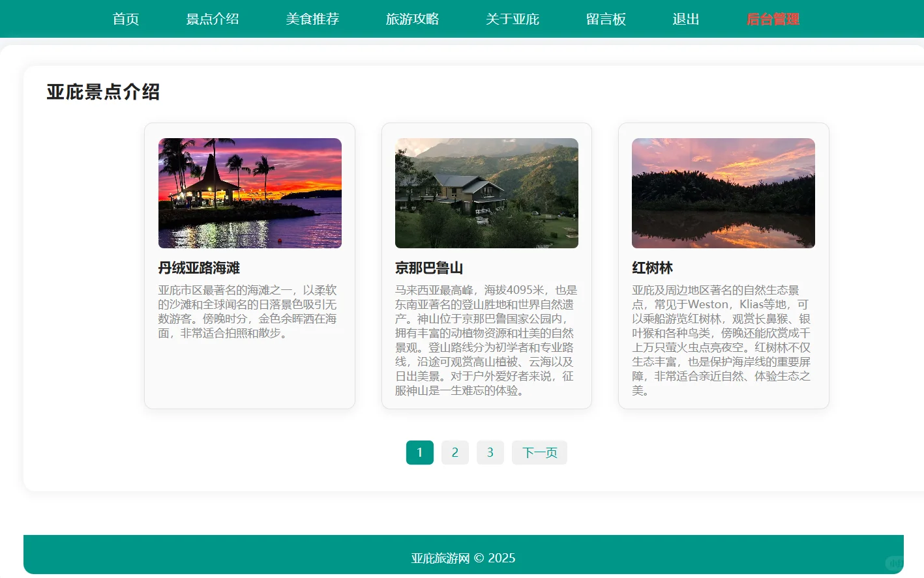Go to 美食推荐 in the navbar
This screenshot has height=578, width=924.
(x=313, y=19)
